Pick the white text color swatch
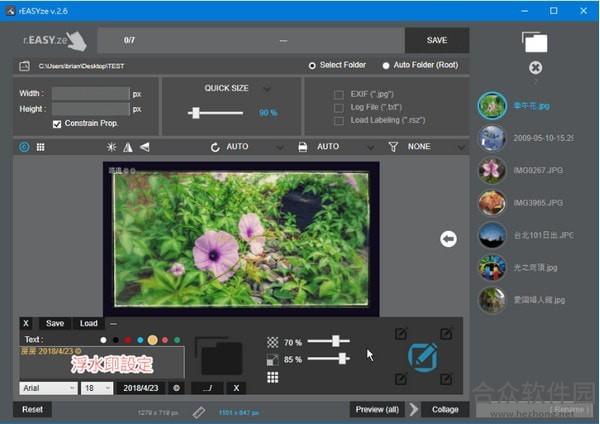Viewport: 600px width, 424px height. pos(103,340)
